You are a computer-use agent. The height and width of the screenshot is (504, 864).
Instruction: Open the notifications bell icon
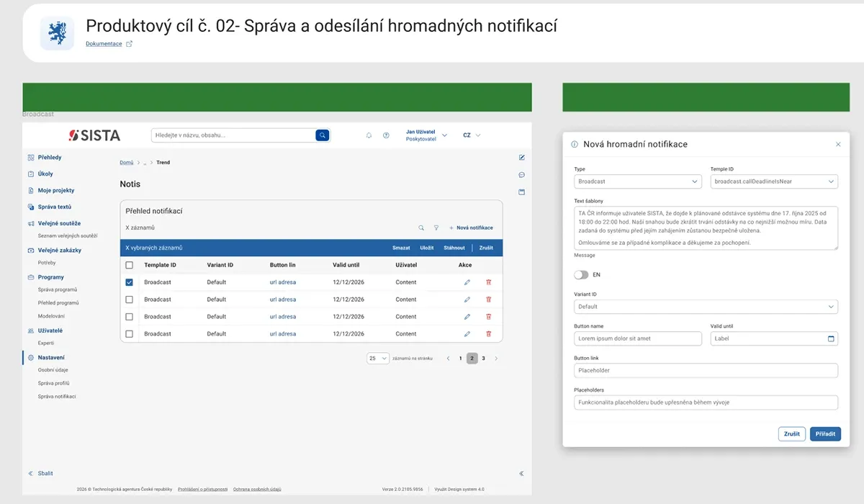[x=369, y=135]
